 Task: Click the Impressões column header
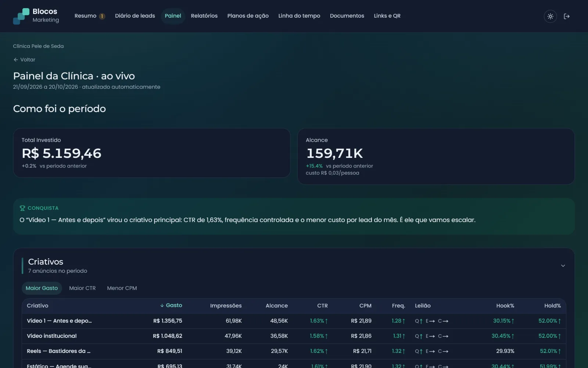(226, 305)
